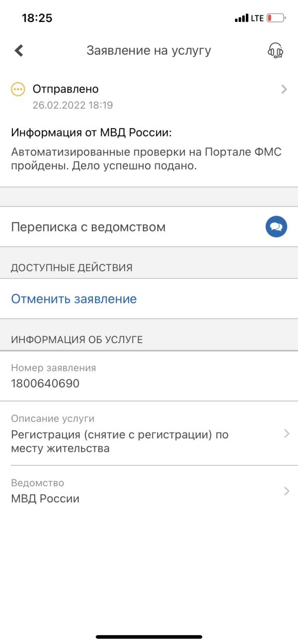Image resolution: width=298 pixels, height=644 pixels.
Task: Tap Отменить заявление link
Action: [74, 299]
